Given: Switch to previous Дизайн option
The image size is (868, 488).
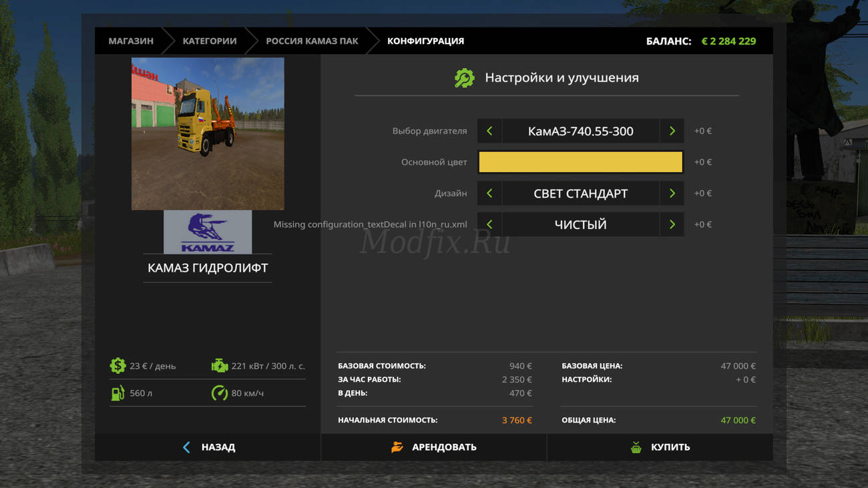Looking at the screenshot, I should pos(489,193).
